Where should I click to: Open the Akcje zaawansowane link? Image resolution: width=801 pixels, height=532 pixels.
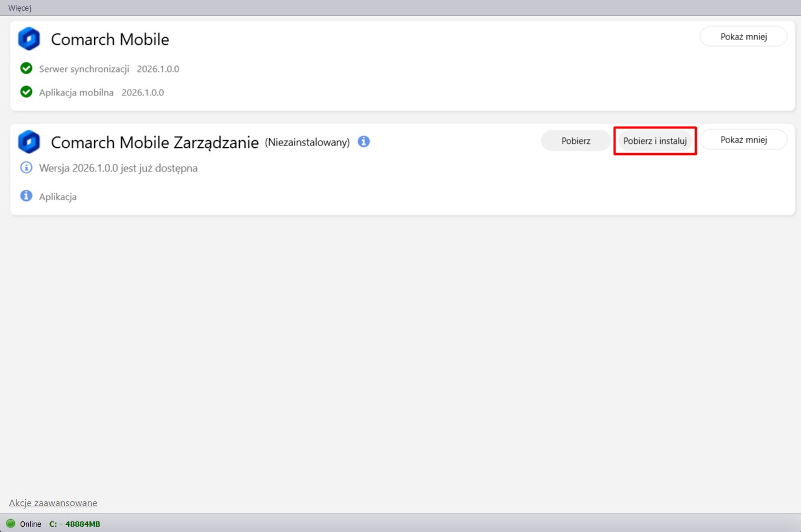pos(53,503)
